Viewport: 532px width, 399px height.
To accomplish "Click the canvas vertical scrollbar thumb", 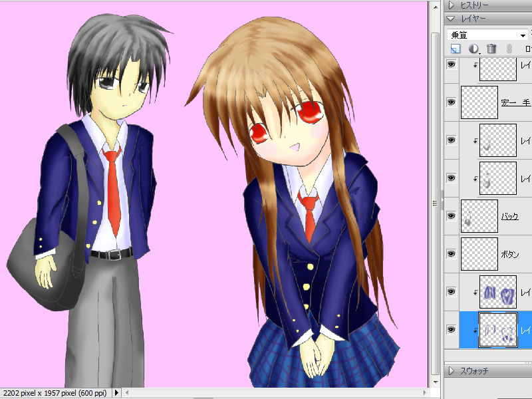I will (x=436, y=203).
